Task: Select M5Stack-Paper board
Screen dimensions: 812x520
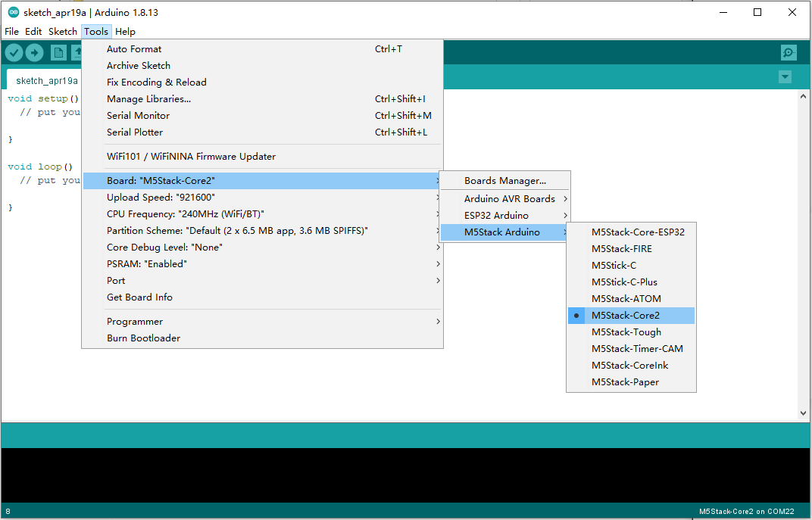Action: tap(631, 381)
